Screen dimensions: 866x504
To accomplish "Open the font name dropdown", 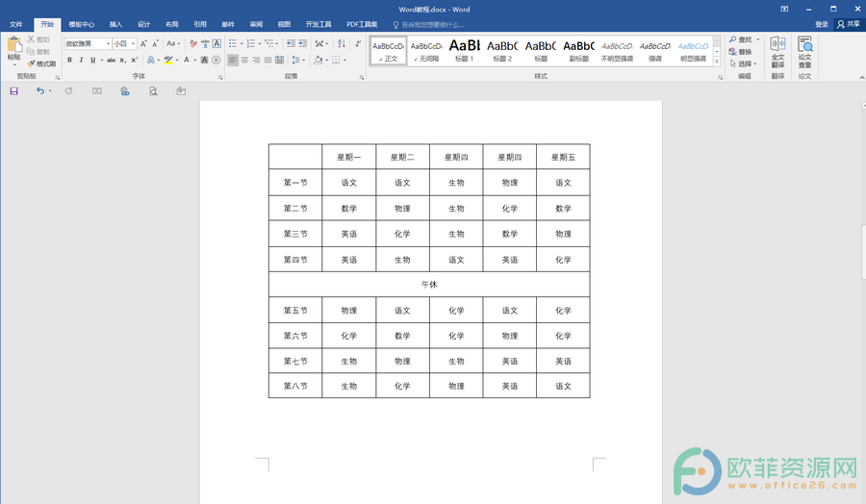I will click(108, 43).
